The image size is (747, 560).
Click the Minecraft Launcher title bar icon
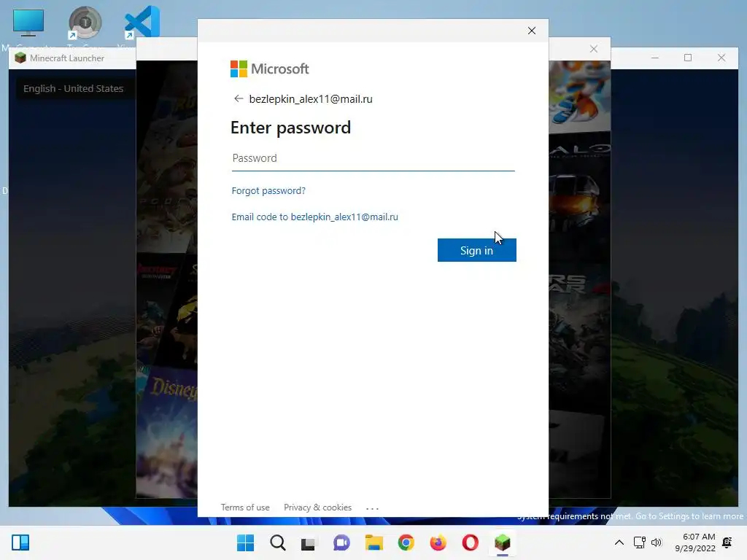point(20,58)
